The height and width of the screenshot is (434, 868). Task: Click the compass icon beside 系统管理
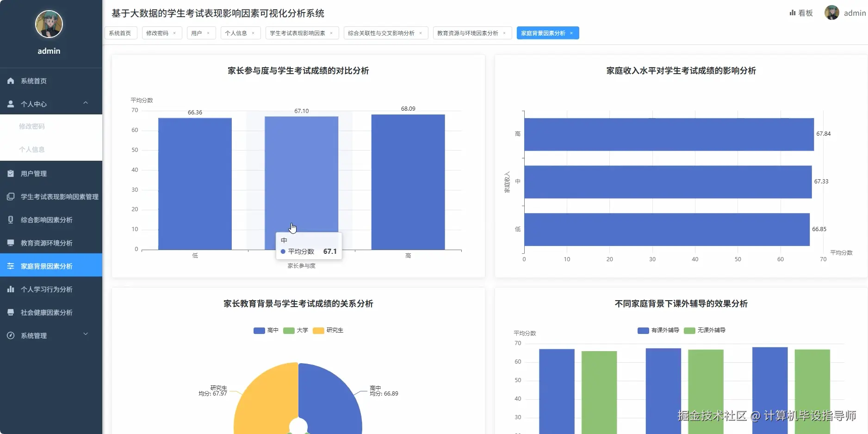click(x=11, y=335)
